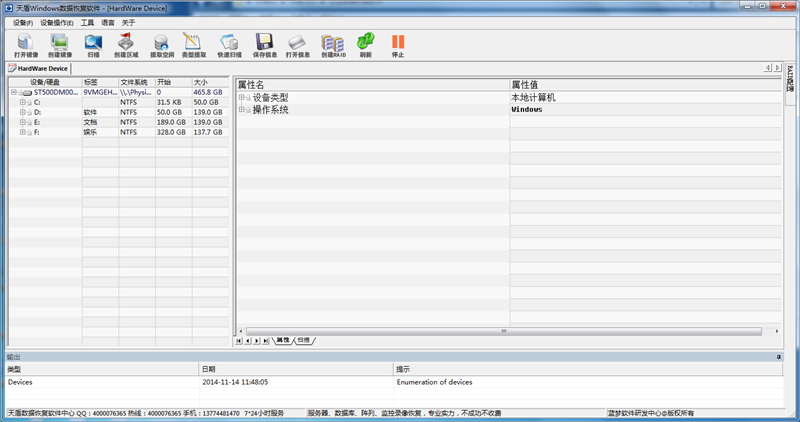
Task: Click the 465.8 GB size cell
Action: tap(208, 92)
